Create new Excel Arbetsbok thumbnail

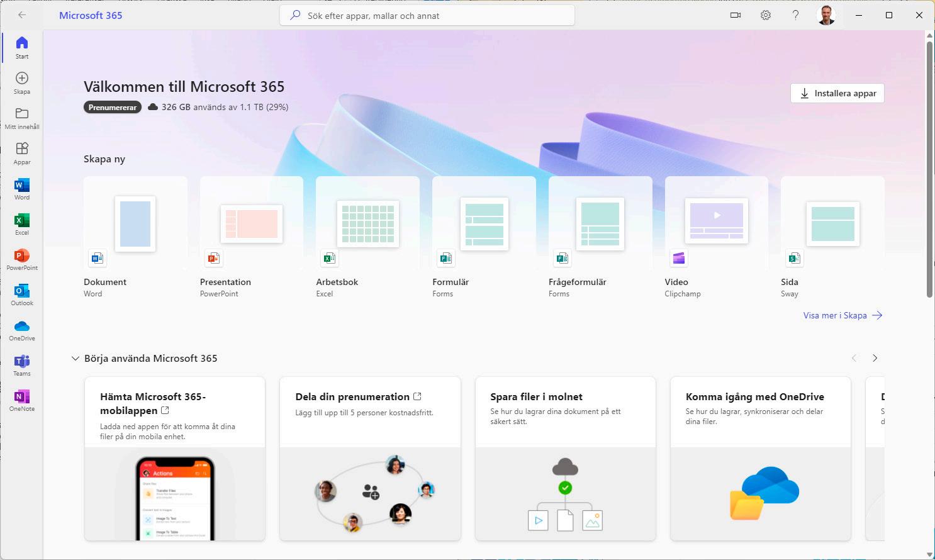[x=368, y=223]
